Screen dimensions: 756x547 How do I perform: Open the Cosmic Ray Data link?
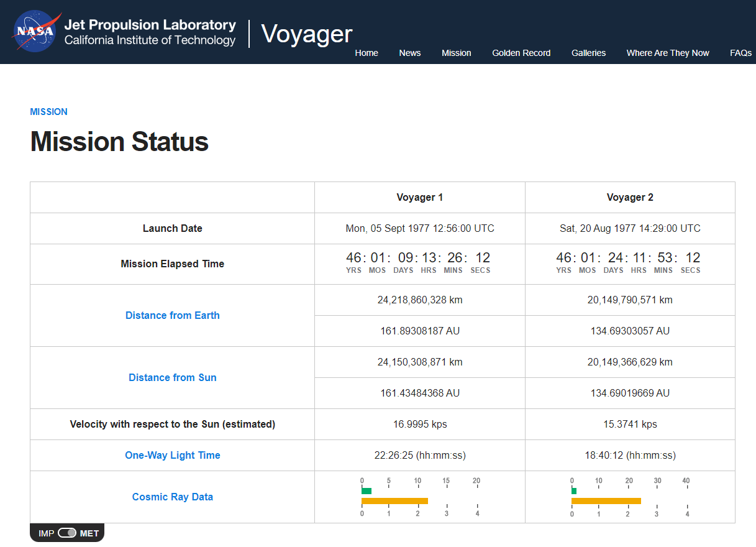(x=173, y=497)
